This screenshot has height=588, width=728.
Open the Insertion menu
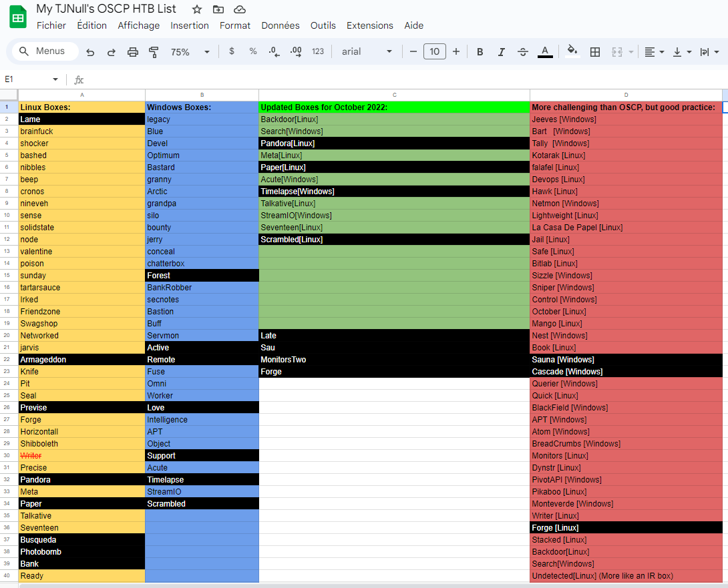[190, 25]
